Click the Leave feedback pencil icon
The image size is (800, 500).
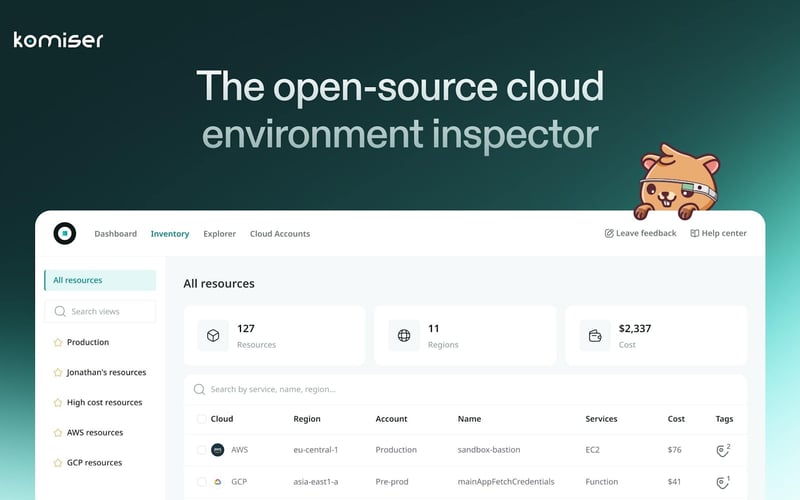tap(609, 233)
